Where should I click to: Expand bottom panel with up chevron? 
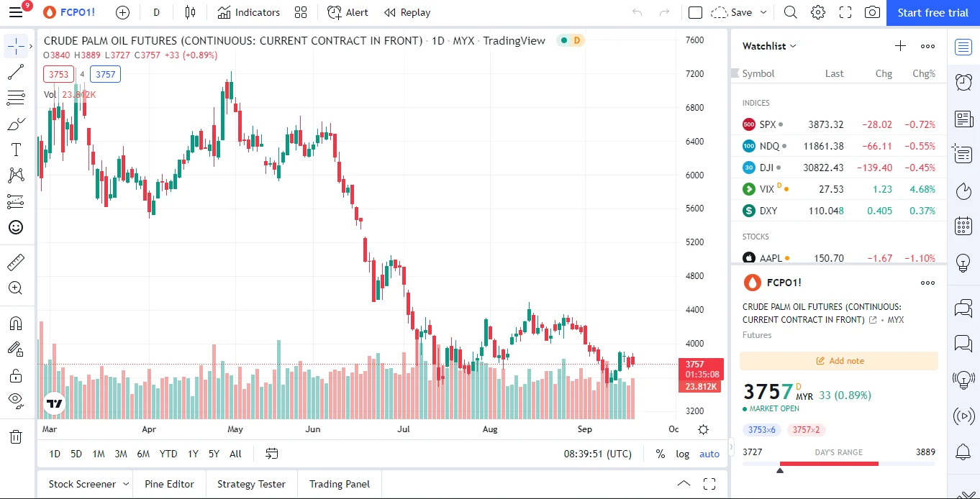pos(684,484)
